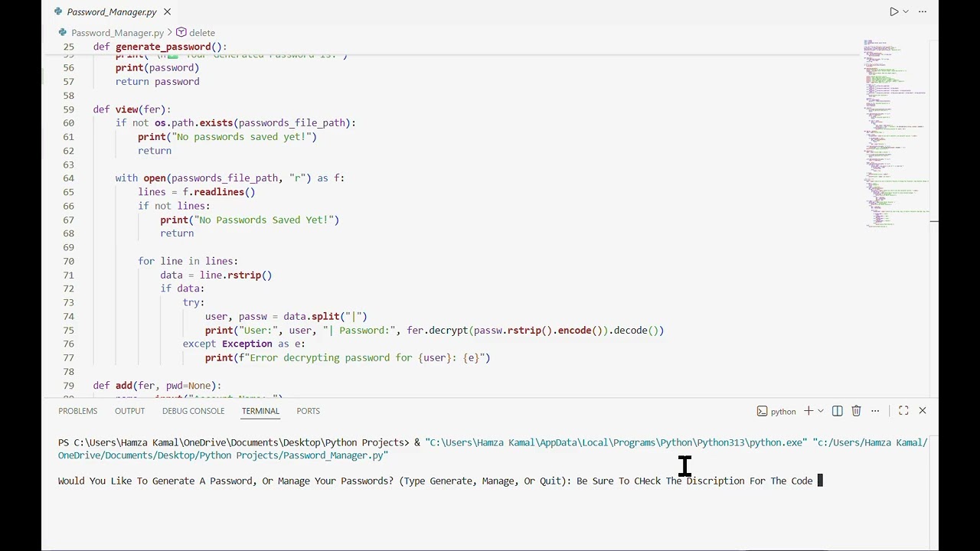The width and height of the screenshot is (980, 551).
Task: Click the python terminal shell icon
Action: (x=762, y=411)
